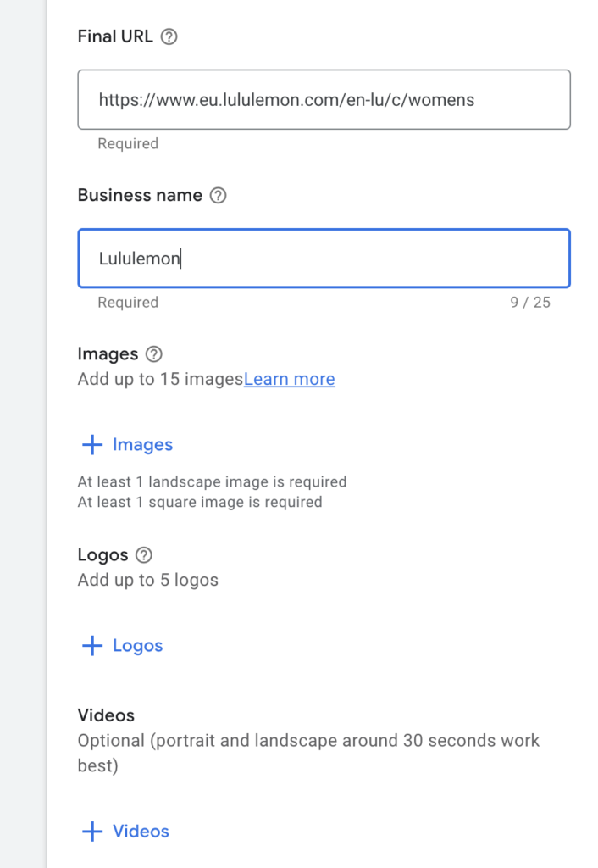Select 'At least 1 landscape image is required'
This screenshot has width=598, height=868.
tap(212, 481)
